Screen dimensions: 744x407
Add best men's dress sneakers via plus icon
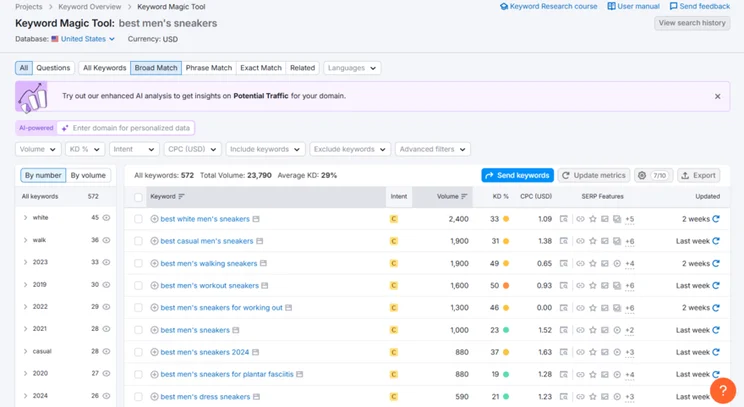pyautogui.click(x=154, y=397)
